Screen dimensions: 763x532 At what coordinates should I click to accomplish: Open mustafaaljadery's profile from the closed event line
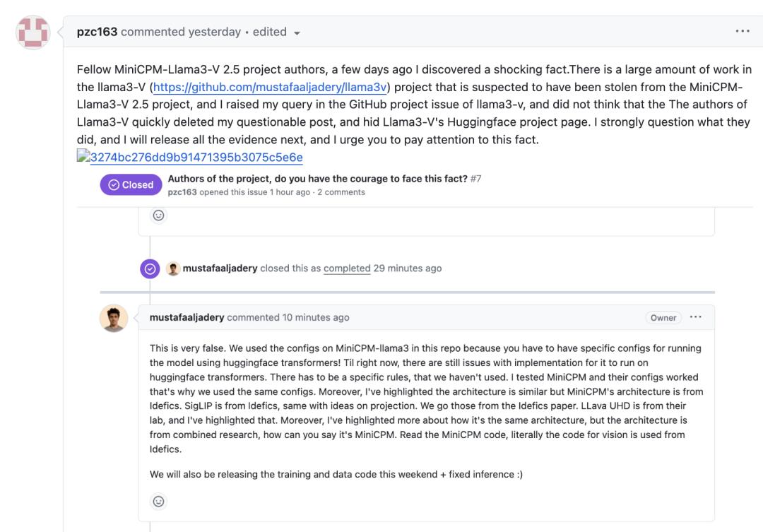(219, 268)
